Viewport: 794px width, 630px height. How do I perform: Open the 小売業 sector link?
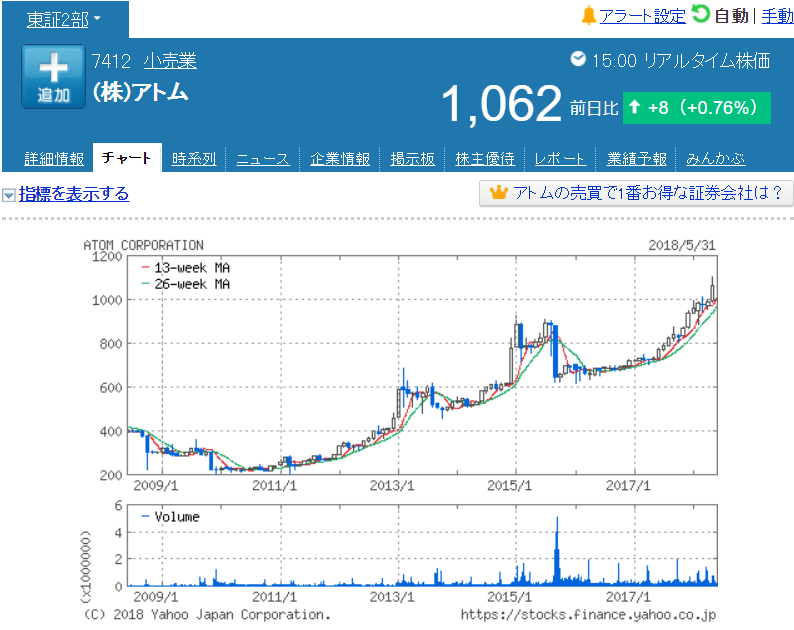point(170,61)
